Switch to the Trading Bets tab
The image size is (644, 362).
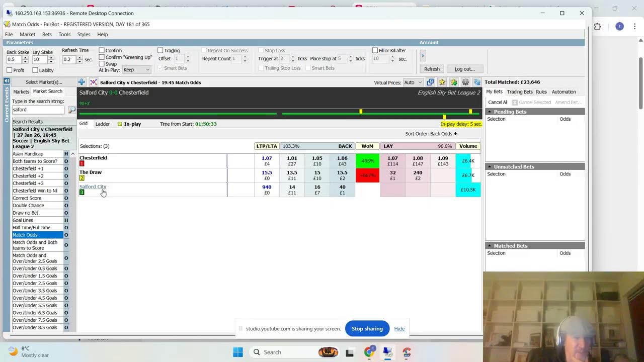[520, 92]
